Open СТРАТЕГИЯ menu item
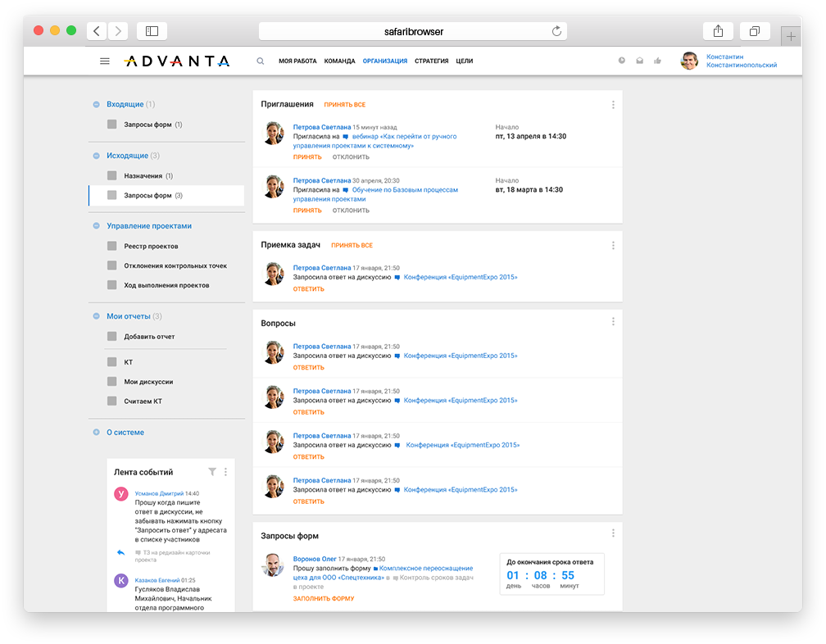826x644 pixels. (x=431, y=61)
